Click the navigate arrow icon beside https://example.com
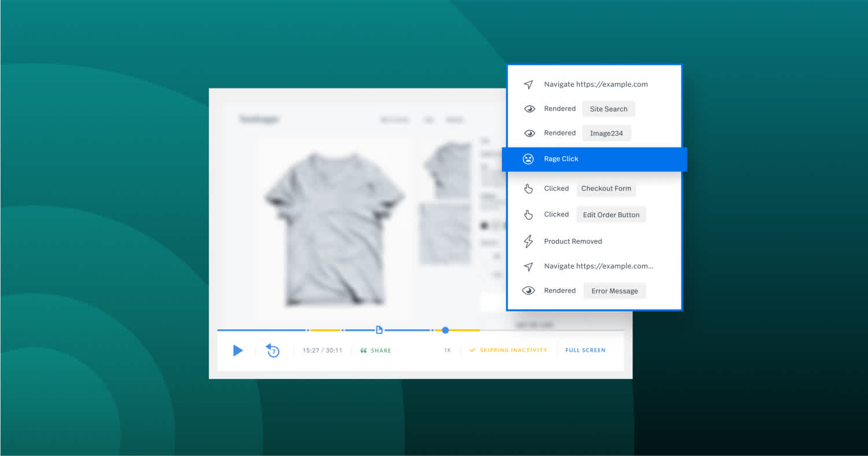Viewport: 868px width, 456px height. [528, 84]
